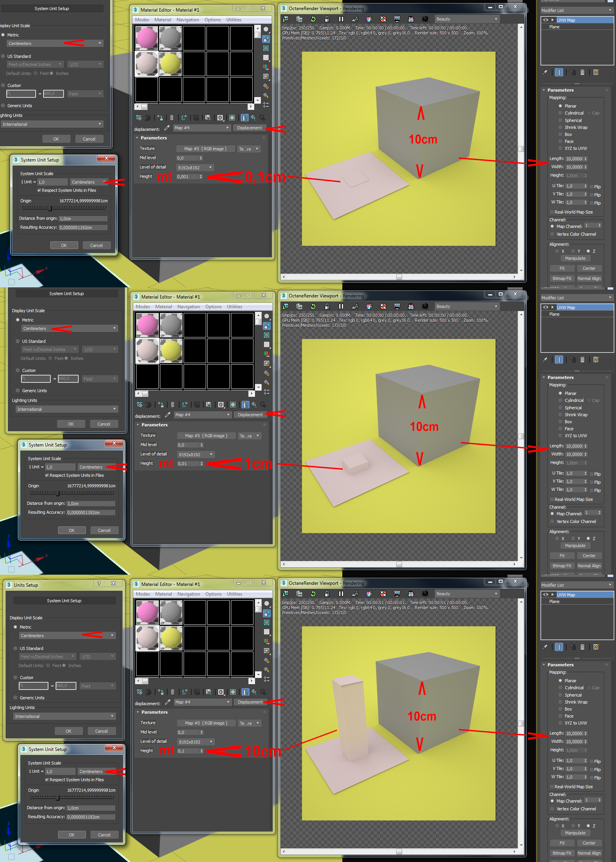Viewport: 616px width, 862px height.
Task: Enable Real-World Map Size in middle modifier panel
Action: 552,499
